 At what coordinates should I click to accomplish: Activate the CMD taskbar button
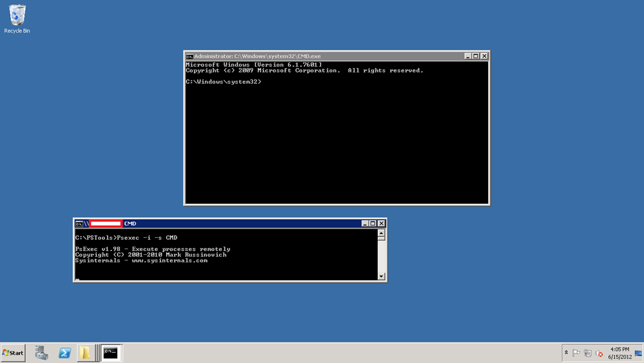pyautogui.click(x=111, y=353)
